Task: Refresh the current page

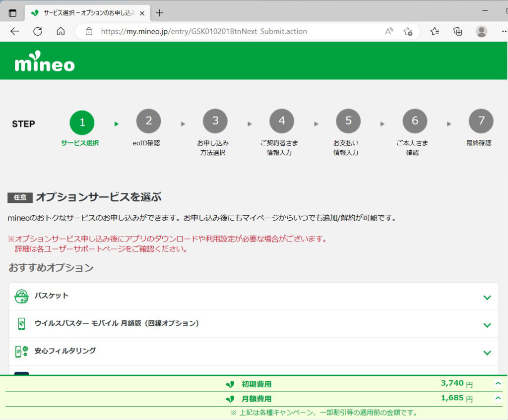Action: (x=38, y=31)
